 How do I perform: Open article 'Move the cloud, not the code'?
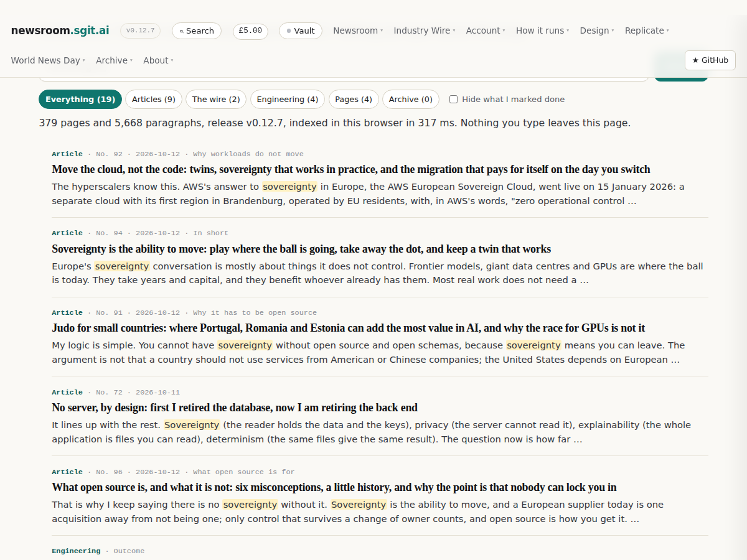(x=351, y=169)
